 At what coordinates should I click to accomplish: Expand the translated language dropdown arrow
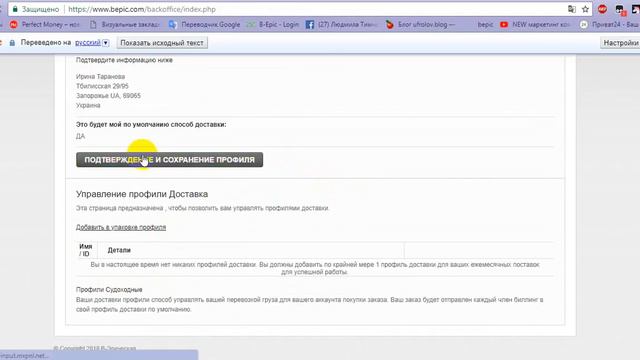click(105, 42)
